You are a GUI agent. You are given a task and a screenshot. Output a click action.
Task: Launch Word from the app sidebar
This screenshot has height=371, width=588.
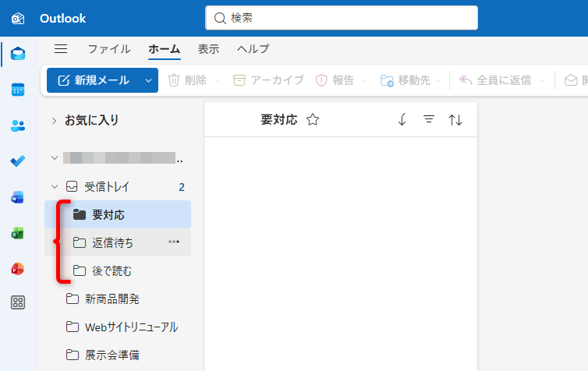(x=18, y=197)
